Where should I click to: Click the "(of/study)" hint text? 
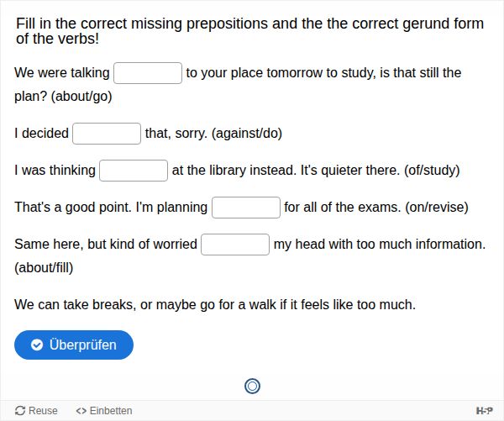[x=432, y=171]
